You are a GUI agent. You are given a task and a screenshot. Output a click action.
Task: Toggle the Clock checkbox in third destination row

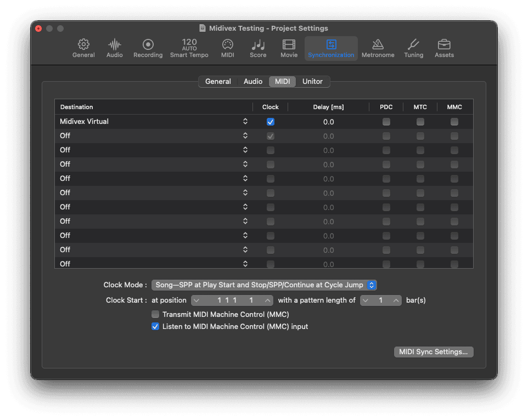(271, 150)
